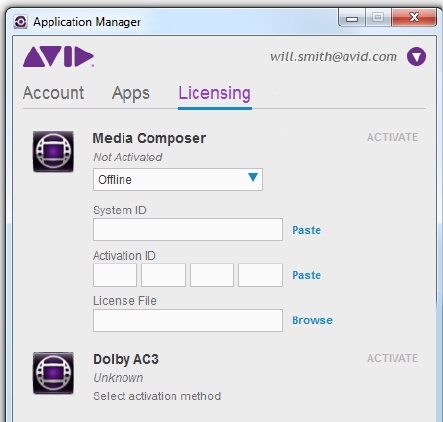Click the Media Composer application icon
Viewport: 443px width, 422px height.
coord(53,151)
